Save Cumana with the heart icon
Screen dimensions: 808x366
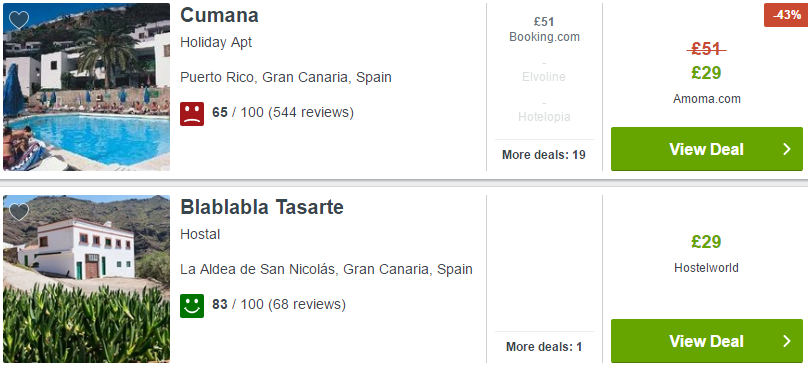pos(19,20)
